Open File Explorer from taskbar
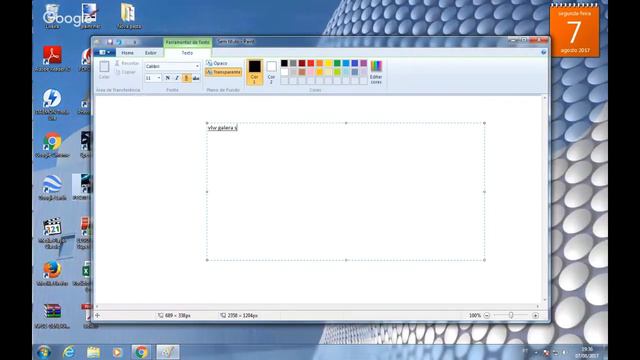The height and width of the screenshot is (360, 640). [93, 352]
